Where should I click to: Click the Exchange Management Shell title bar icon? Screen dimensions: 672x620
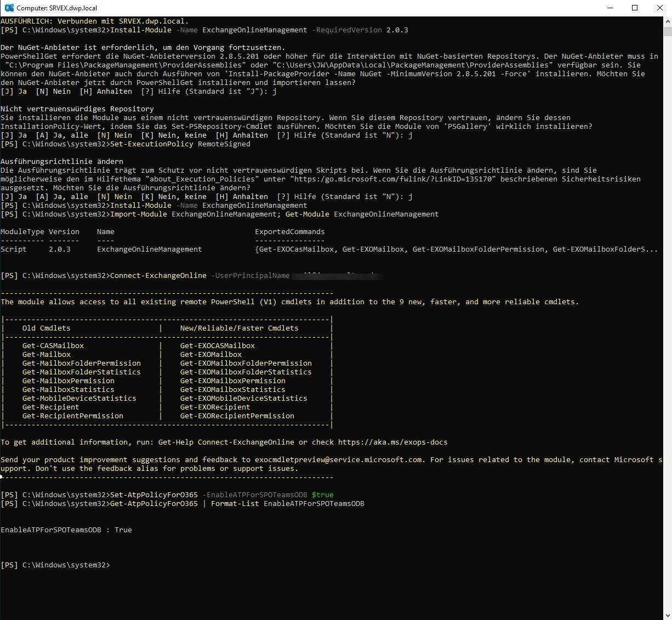9,8
